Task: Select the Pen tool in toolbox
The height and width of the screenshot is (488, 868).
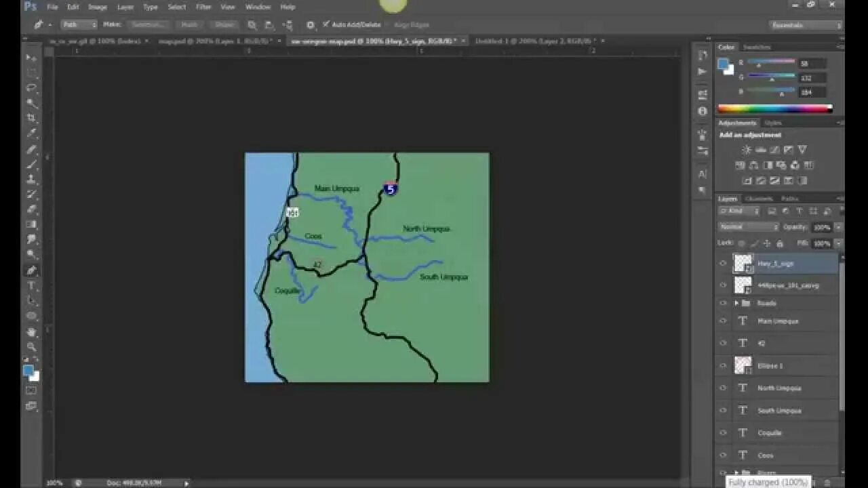Action: pyautogui.click(x=31, y=270)
